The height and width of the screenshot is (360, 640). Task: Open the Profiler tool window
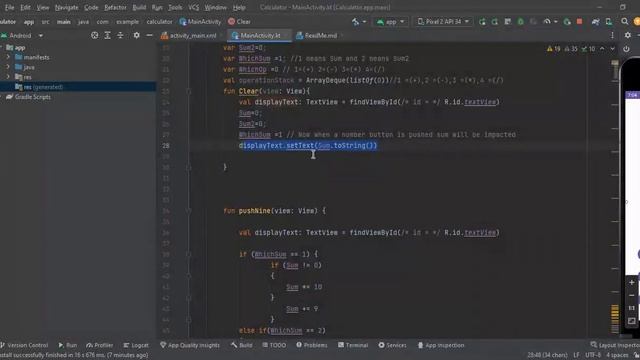point(100,345)
